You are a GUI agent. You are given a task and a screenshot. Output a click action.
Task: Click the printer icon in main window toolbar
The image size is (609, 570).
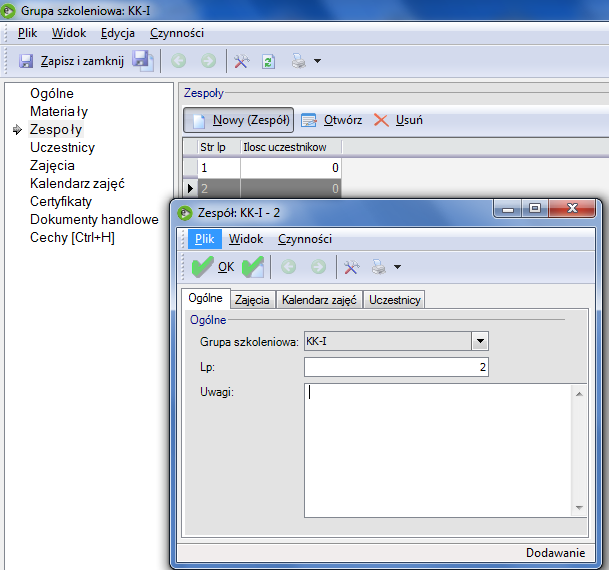(299, 61)
